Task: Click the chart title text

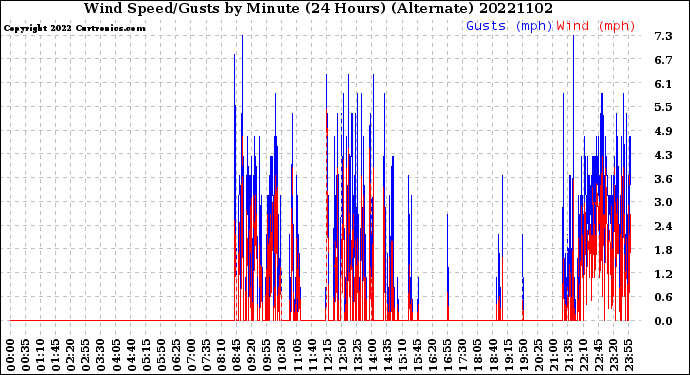Action: (318, 8)
